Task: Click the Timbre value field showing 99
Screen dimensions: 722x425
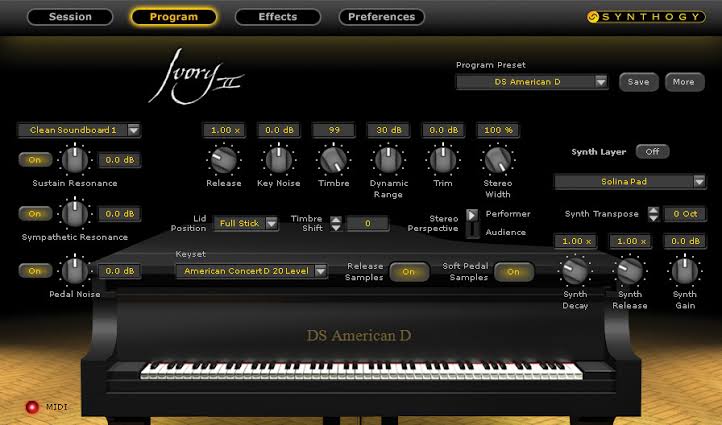Action: pos(334,130)
